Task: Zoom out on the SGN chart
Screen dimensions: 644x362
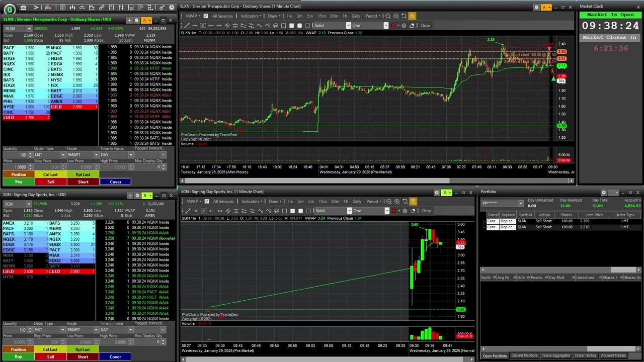Action: (x=389, y=202)
